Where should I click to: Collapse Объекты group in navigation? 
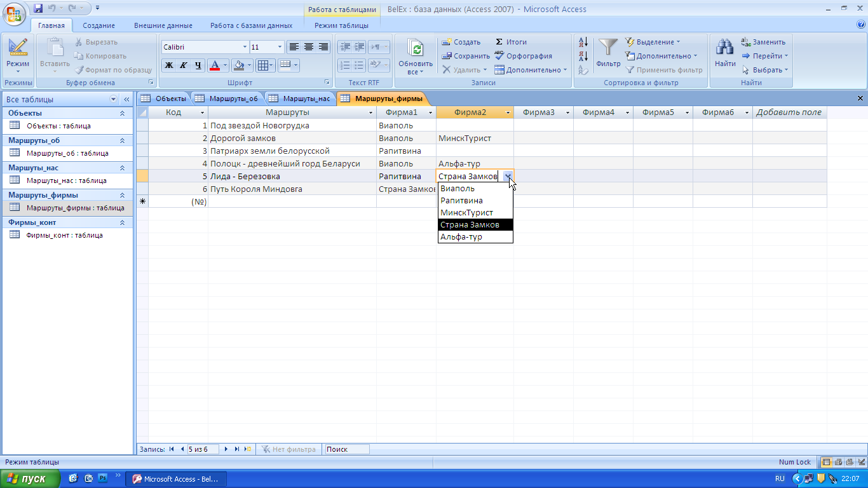tap(122, 113)
